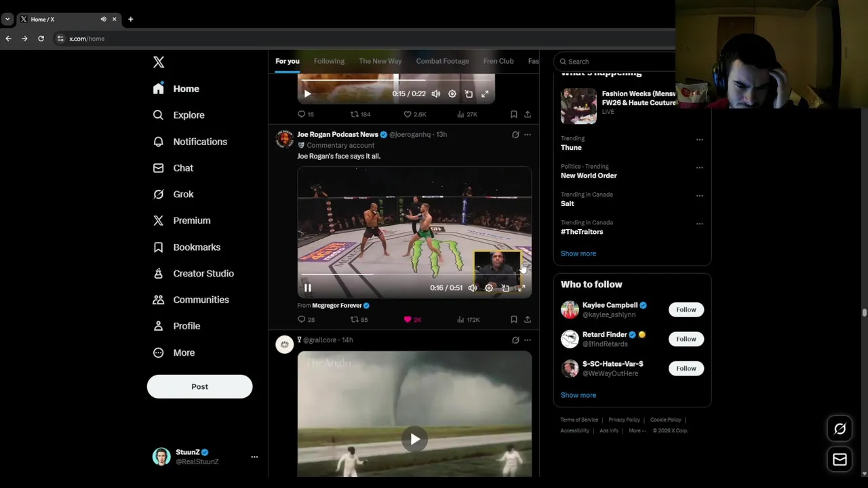
Task: Open more options on Joe Rogan post
Action: coord(528,135)
